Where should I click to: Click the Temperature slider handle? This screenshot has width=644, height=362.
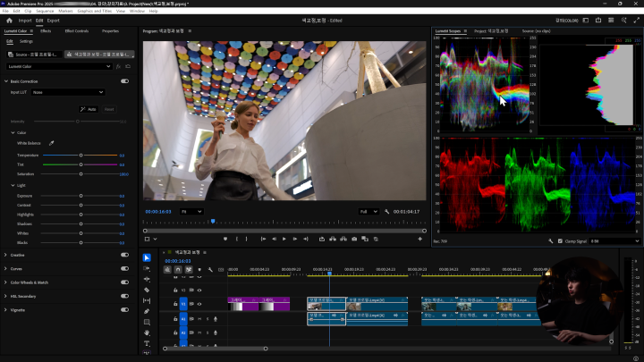[x=81, y=155]
